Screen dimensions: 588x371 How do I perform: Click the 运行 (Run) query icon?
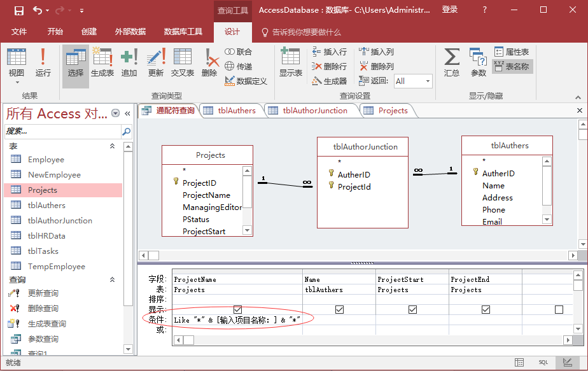coord(43,62)
